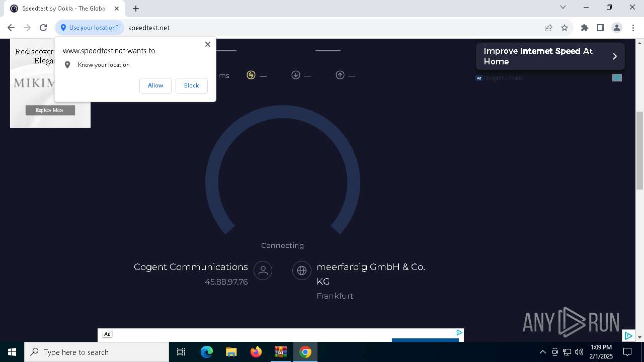
Task: Click the Connecting status text
Action: 282,245
